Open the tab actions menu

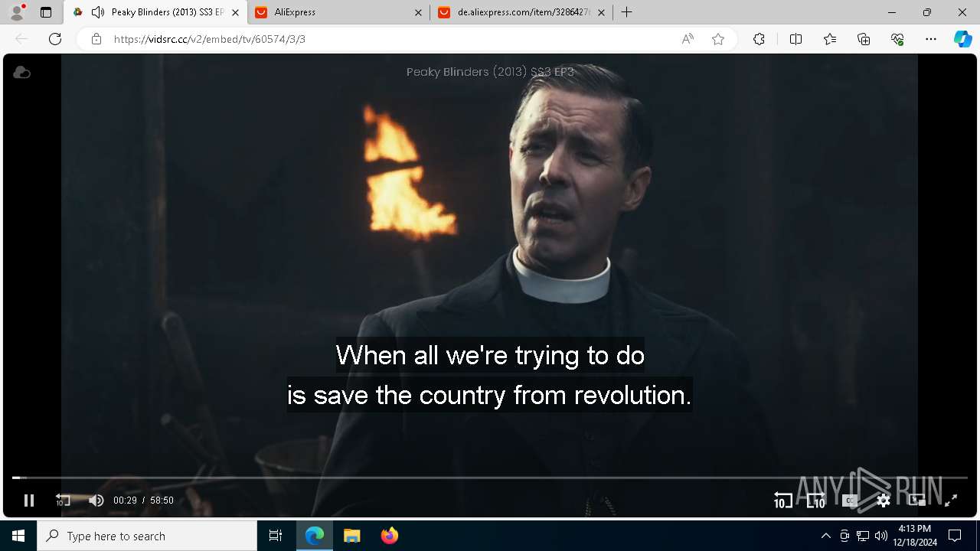tap(46, 12)
